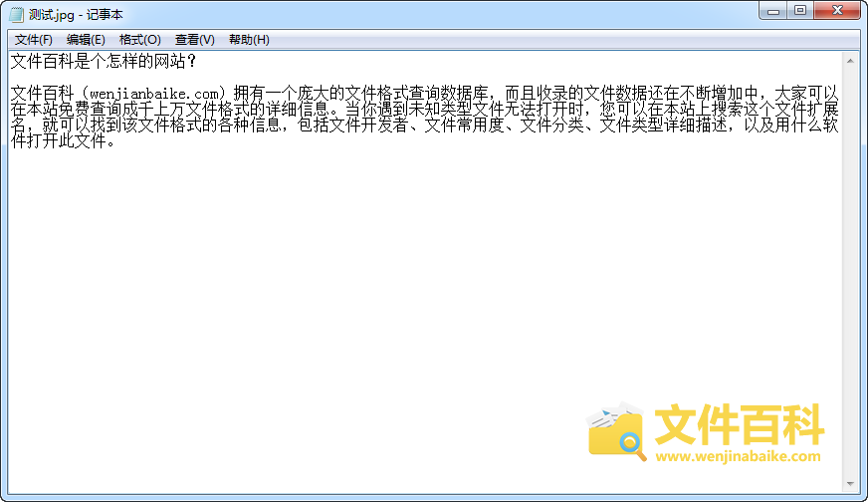
Task: Open the 编辑(E) menu
Action: 86,40
